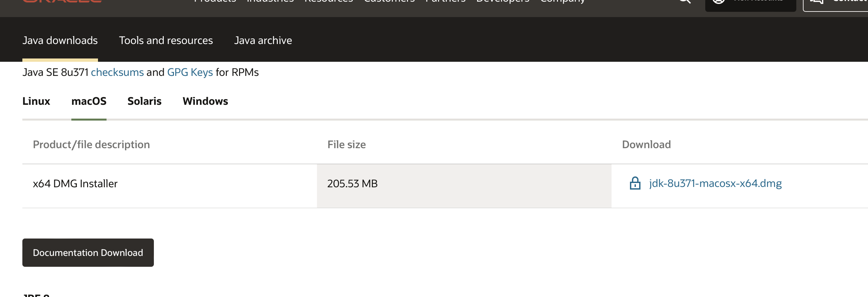Click the red Oracle logo
868x297 pixels.
[62, 1]
